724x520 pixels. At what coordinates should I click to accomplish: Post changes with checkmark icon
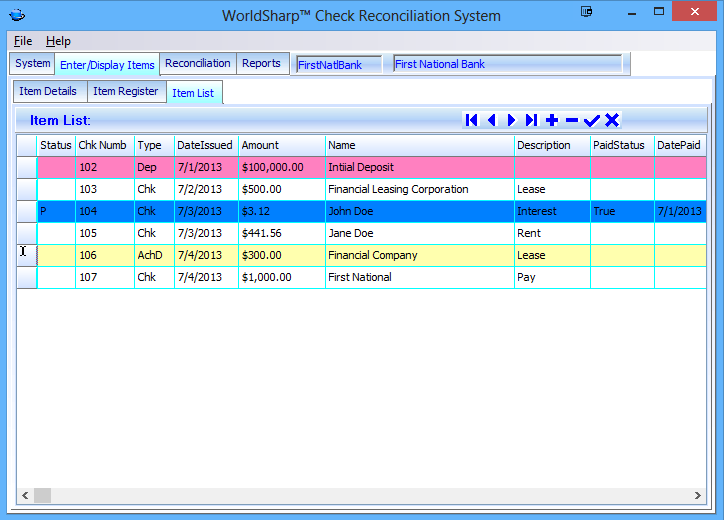click(592, 120)
